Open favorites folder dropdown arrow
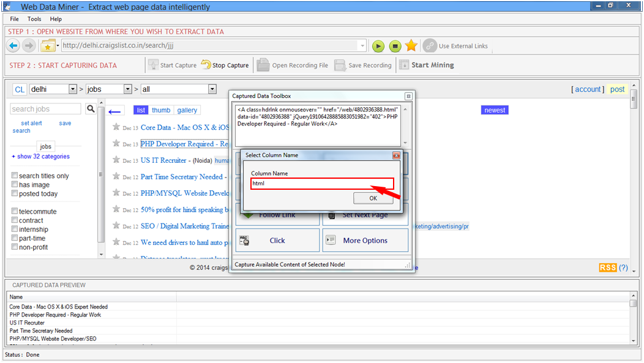 (x=58, y=45)
